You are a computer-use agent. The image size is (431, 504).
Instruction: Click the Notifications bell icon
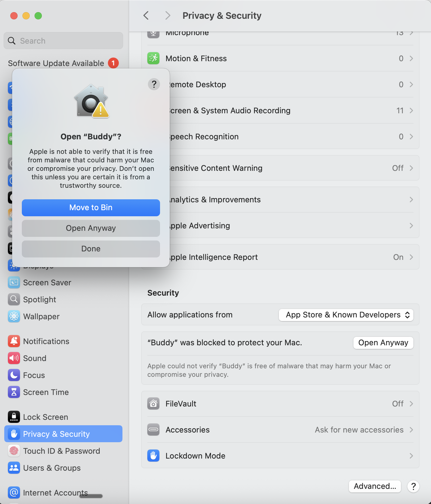(x=14, y=341)
